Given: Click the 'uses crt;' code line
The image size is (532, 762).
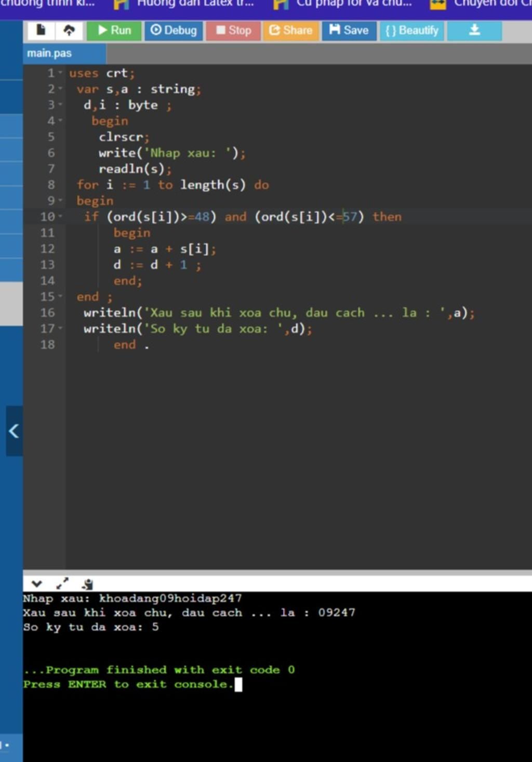Looking at the screenshot, I should click(102, 73).
